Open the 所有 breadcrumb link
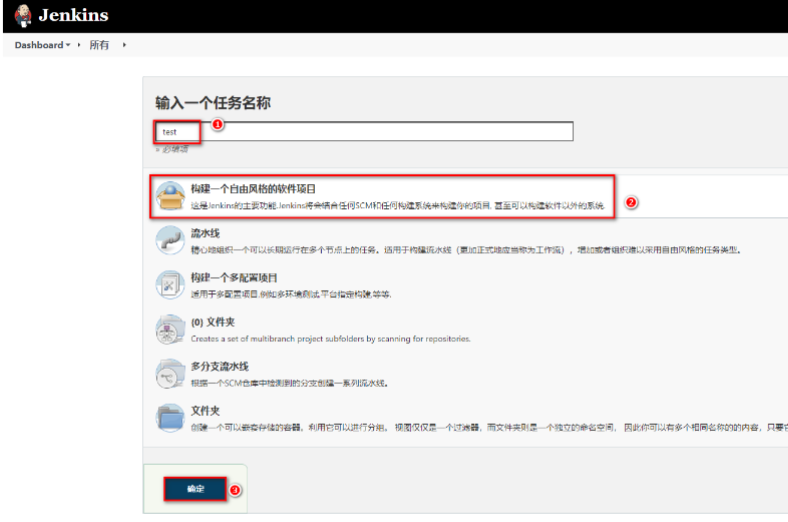This screenshot has width=788, height=522. [x=99, y=45]
